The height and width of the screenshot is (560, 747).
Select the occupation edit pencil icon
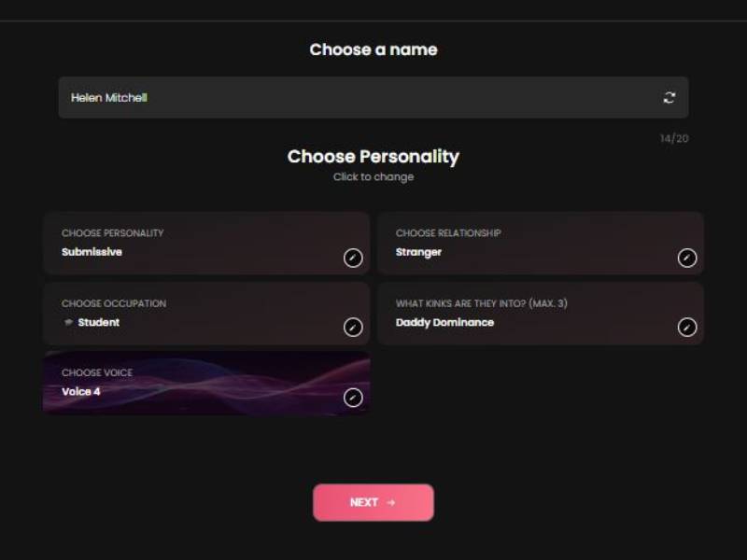coord(352,329)
